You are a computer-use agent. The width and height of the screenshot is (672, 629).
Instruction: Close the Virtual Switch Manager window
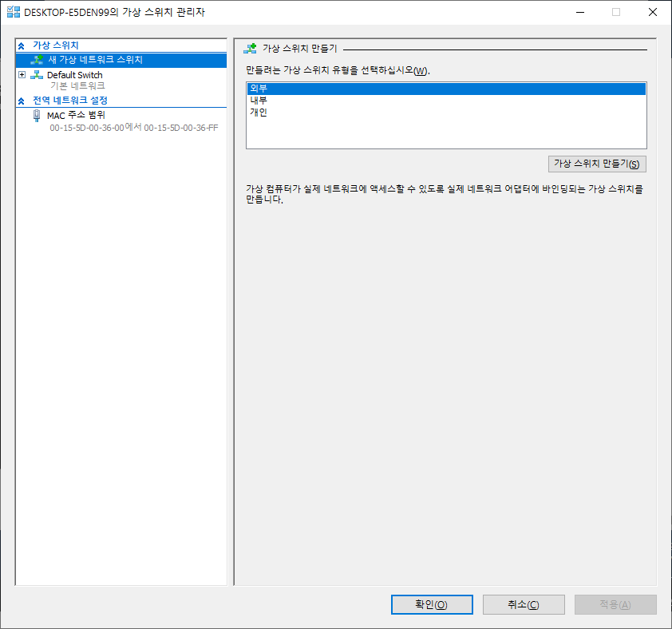pyautogui.click(x=653, y=12)
